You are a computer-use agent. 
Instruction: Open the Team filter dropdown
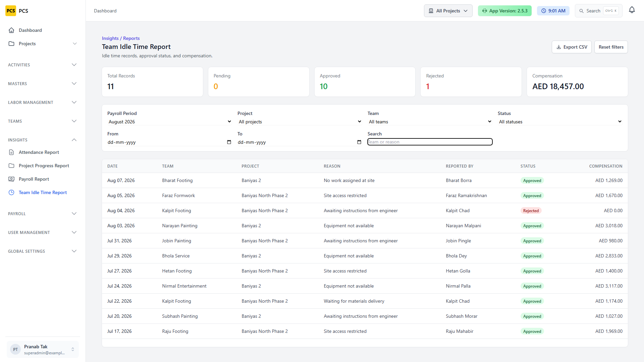coord(430,122)
